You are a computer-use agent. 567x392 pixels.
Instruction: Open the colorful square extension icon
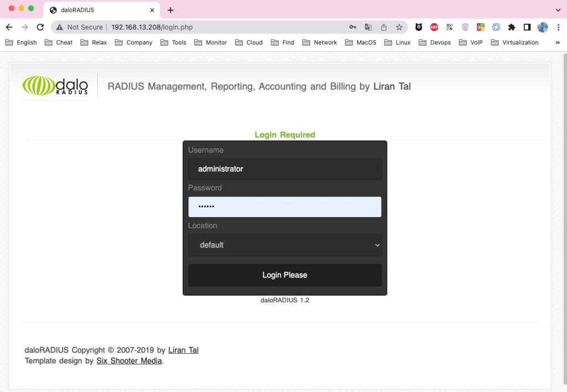coord(481,27)
